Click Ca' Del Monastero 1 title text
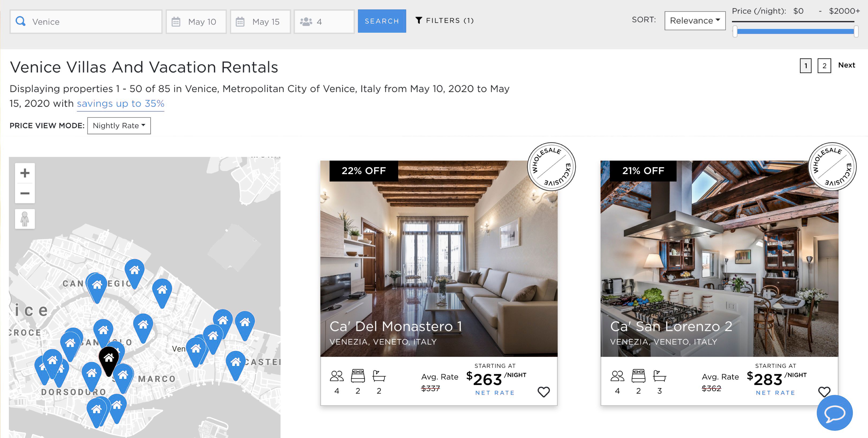This screenshot has width=868, height=438. pyautogui.click(x=396, y=326)
